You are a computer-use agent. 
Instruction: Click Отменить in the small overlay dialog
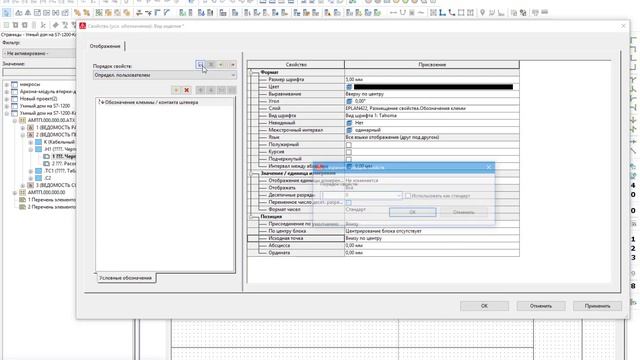(464, 212)
